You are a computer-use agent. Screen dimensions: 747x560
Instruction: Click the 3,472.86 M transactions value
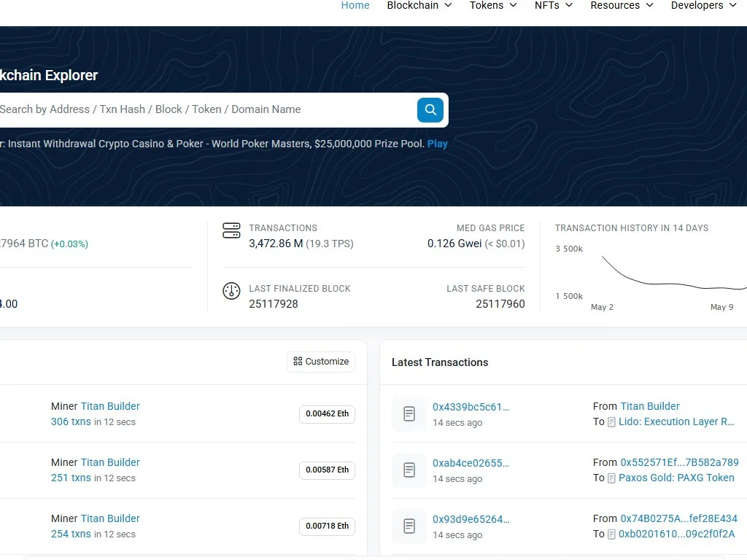click(276, 244)
